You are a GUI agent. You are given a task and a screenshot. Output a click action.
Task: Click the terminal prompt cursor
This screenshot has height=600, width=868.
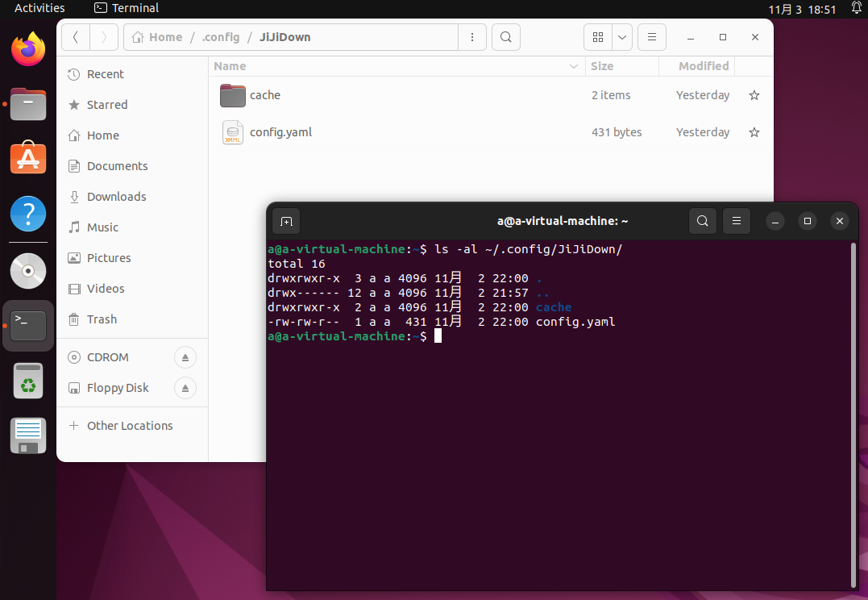pos(438,335)
